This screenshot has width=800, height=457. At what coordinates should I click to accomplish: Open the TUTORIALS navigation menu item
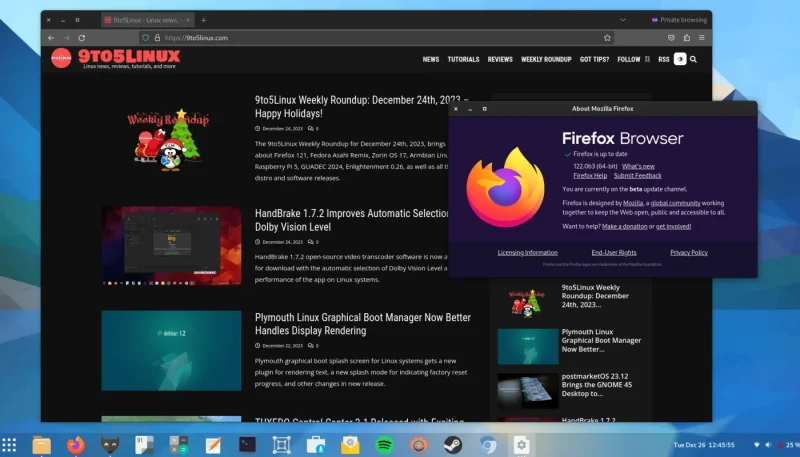pos(463,59)
